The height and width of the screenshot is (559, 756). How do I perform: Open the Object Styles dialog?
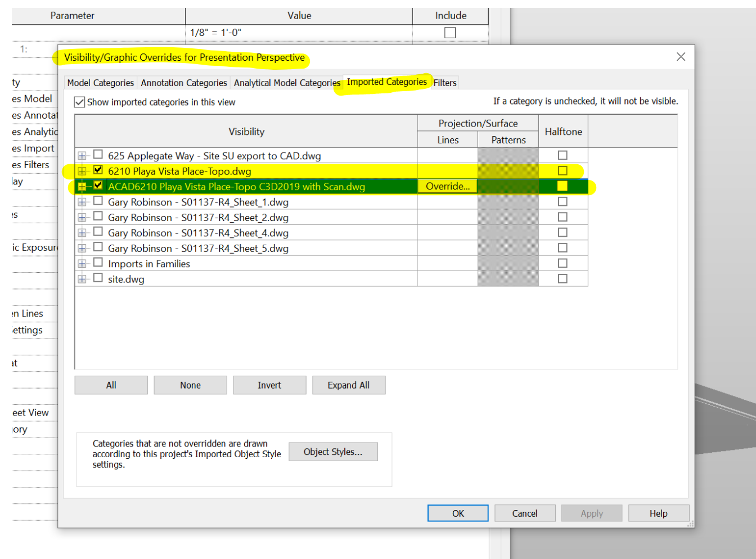pyautogui.click(x=333, y=451)
